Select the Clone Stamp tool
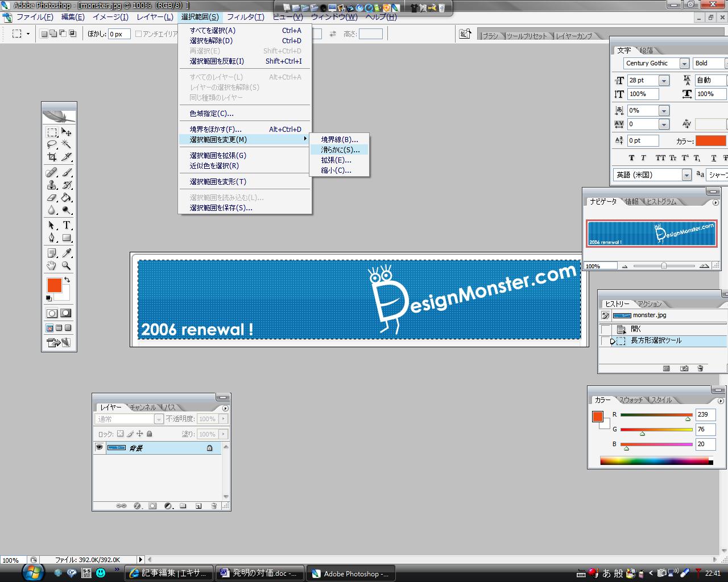 52,185
